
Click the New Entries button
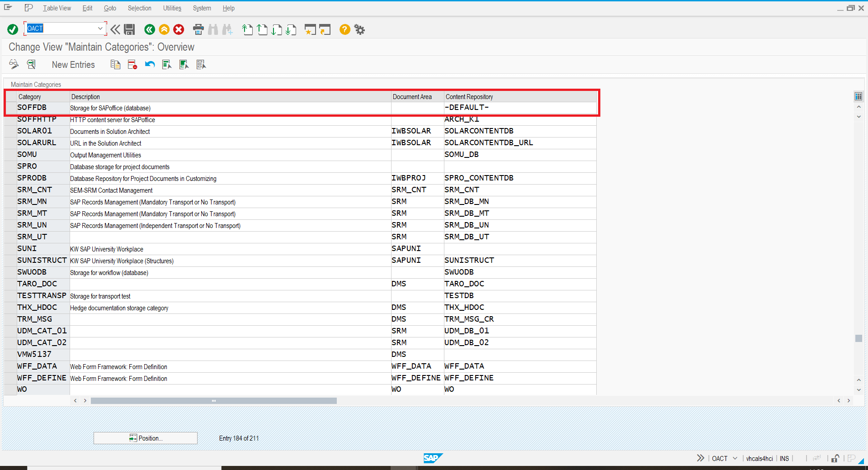click(73, 64)
